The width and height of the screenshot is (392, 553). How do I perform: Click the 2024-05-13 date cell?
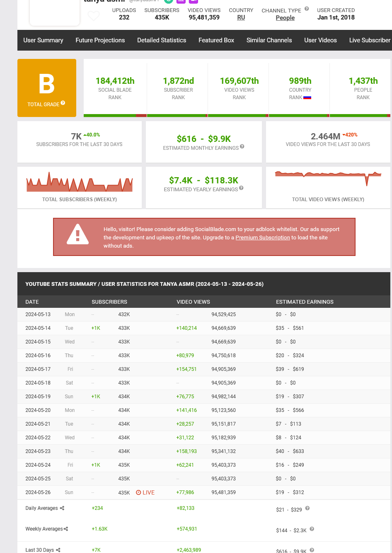pyautogui.click(x=38, y=314)
